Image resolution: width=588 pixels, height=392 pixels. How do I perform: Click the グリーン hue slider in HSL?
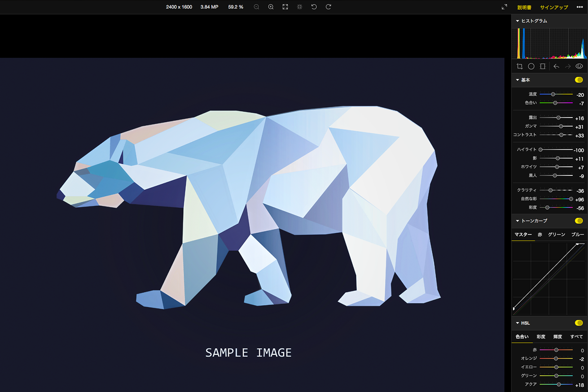click(556, 376)
